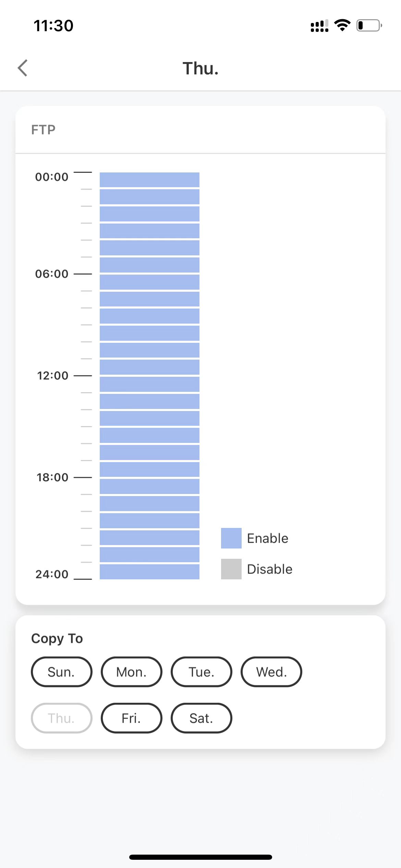Select the gray Disable legend swatch

click(231, 569)
